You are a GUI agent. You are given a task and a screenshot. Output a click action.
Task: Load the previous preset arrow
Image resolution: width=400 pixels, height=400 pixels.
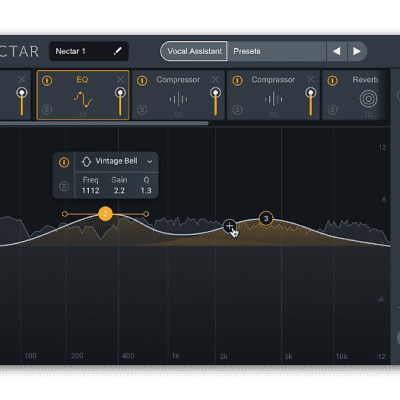click(337, 51)
